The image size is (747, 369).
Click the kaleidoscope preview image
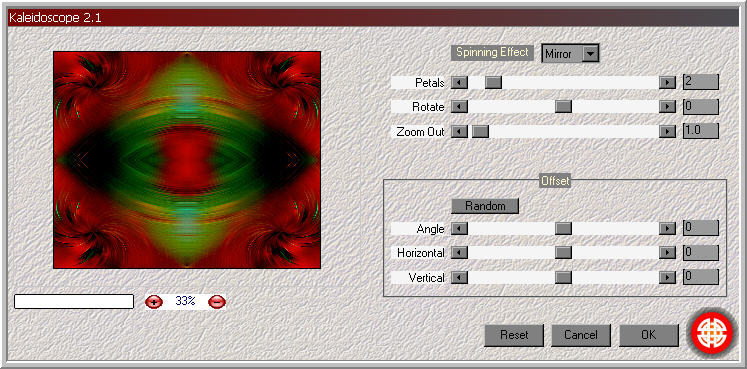pos(187,160)
